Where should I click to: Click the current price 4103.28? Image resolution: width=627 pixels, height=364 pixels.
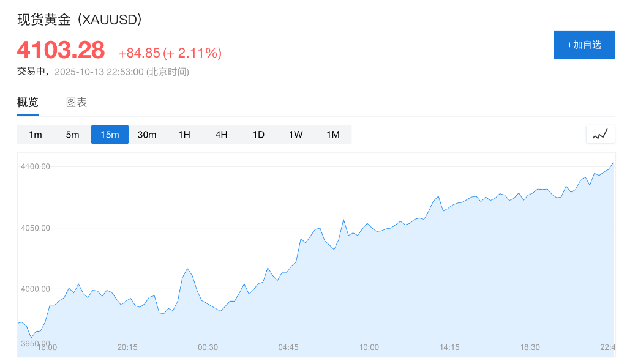[x=61, y=50]
